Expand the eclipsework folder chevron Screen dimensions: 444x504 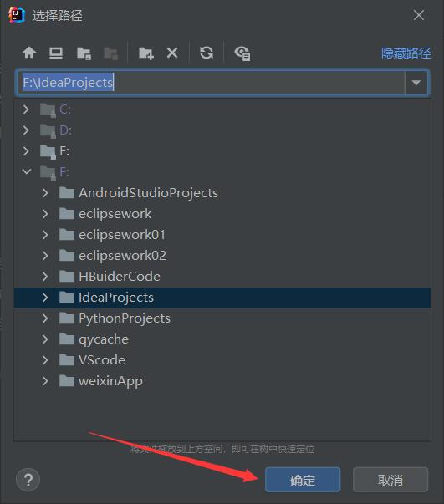[45, 214]
